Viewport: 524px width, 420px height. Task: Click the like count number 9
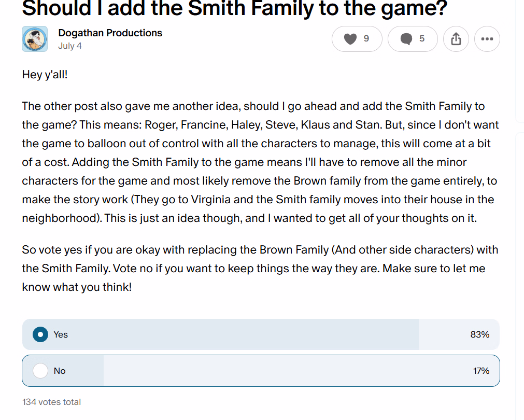pyautogui.click(x=366, y=38)
